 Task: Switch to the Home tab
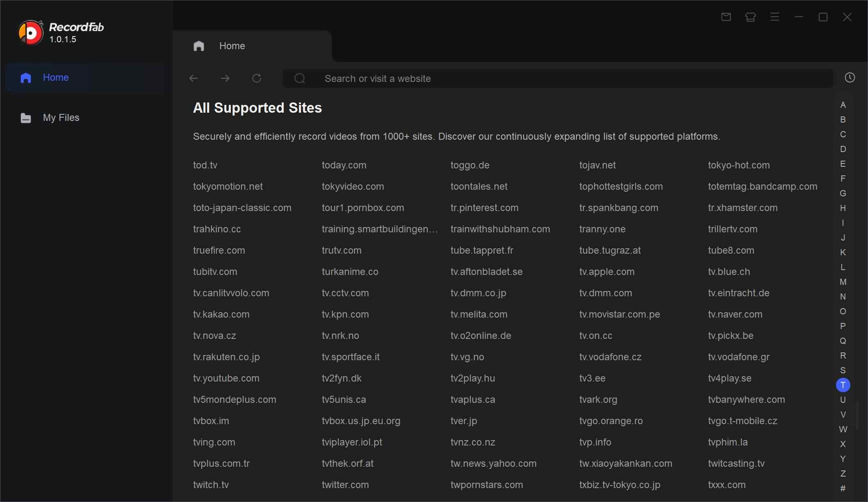(232, 46)
